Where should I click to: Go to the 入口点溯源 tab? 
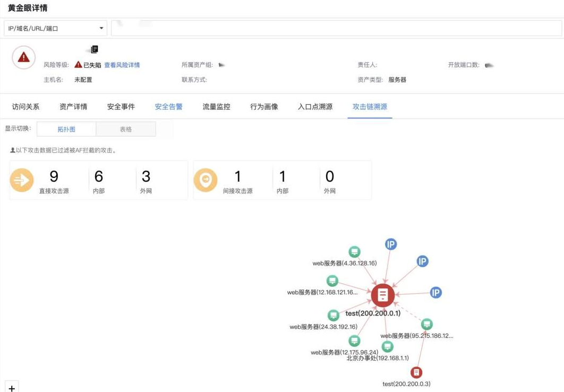coord(315,107)
